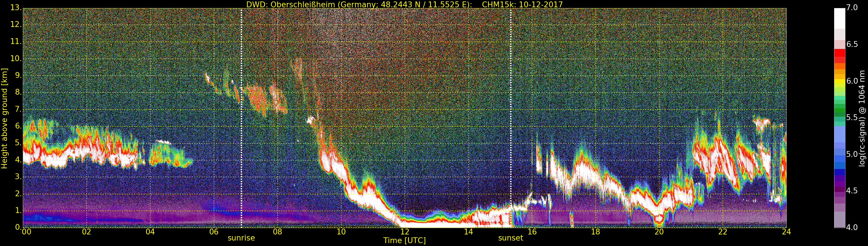Click the 'sunrise' label below the time axis

point(241,238)
